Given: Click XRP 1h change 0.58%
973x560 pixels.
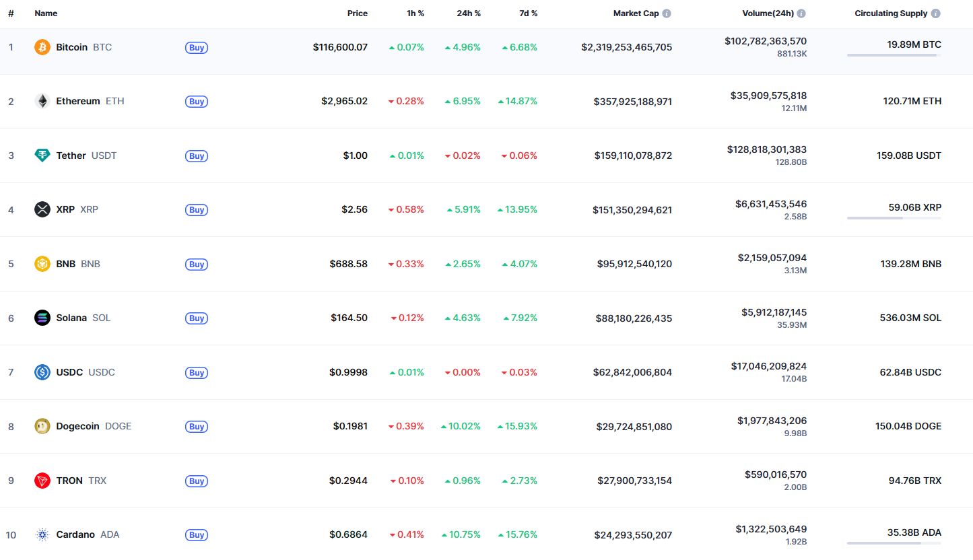Looking at the screenshot, I should coord(406,209).
